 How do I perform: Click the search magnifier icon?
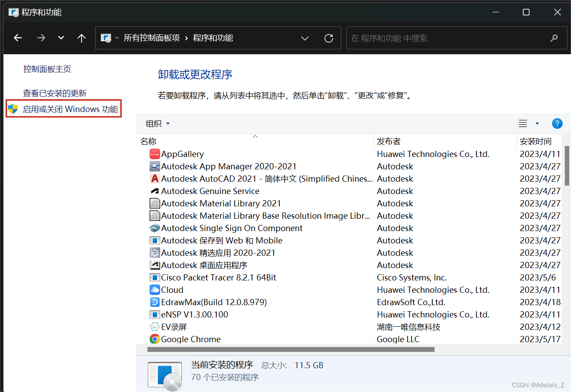[554, 38]
